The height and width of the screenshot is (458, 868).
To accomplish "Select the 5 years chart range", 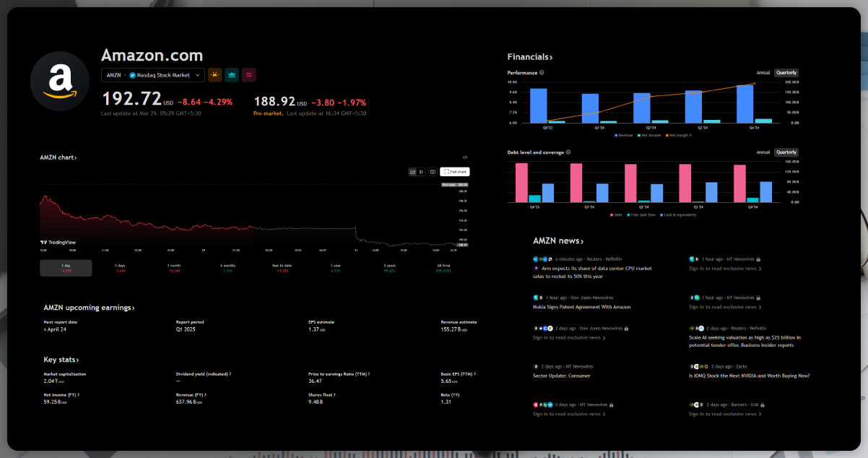I will (x=390, y=268).
